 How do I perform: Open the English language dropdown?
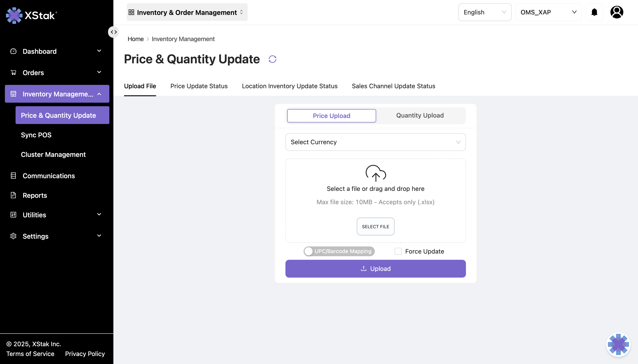[x=484, y=12]
